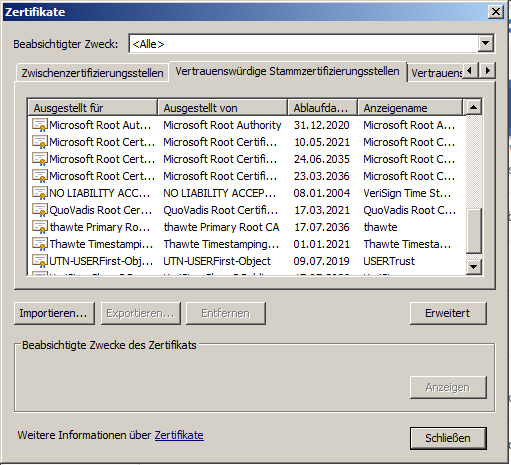Click expiry date 31.12.2020
The image size is (511, 465).
tap(322, 125)
